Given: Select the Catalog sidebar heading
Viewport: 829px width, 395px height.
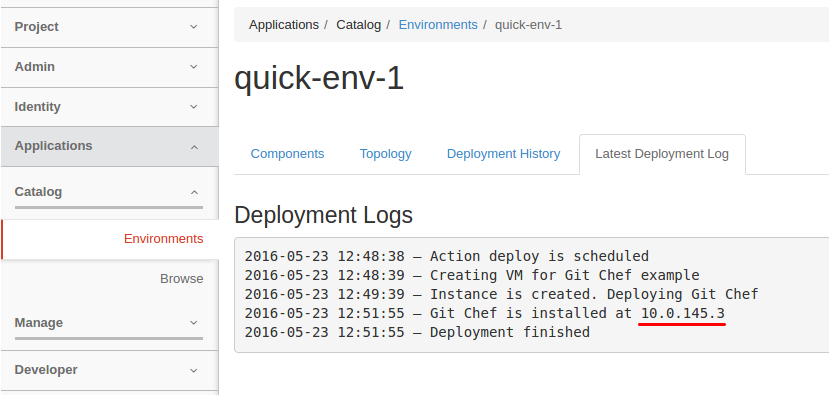Looking at the screenshot, I should [x=38, y=192].
